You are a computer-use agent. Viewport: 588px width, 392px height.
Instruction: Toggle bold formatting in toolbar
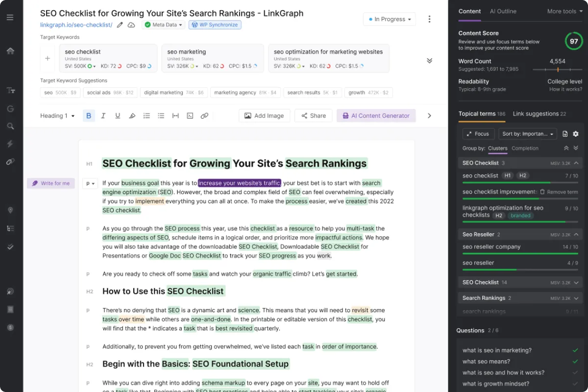pos(89,116)
